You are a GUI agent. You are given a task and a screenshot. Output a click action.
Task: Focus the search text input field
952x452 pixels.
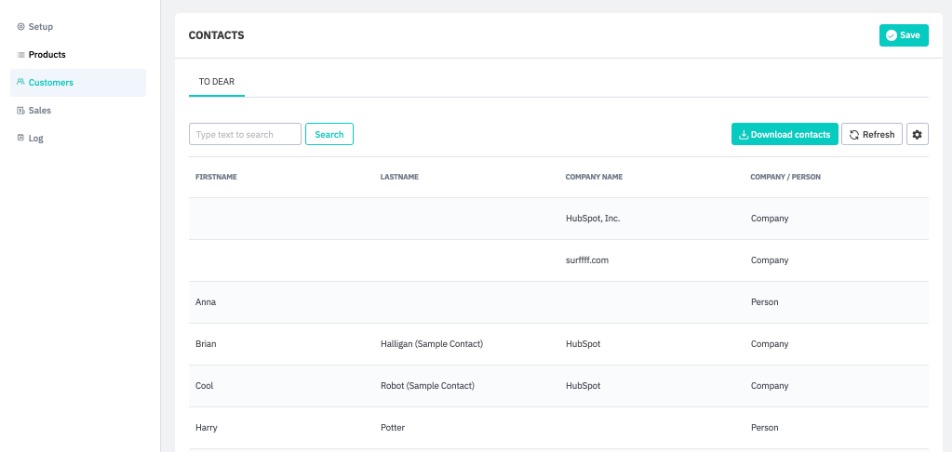tap(245, 134)
